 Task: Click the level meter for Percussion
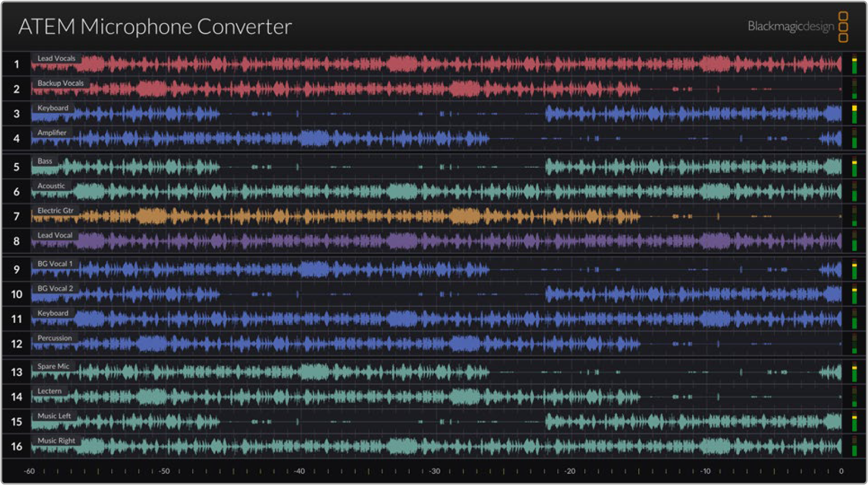coord(854,343)
